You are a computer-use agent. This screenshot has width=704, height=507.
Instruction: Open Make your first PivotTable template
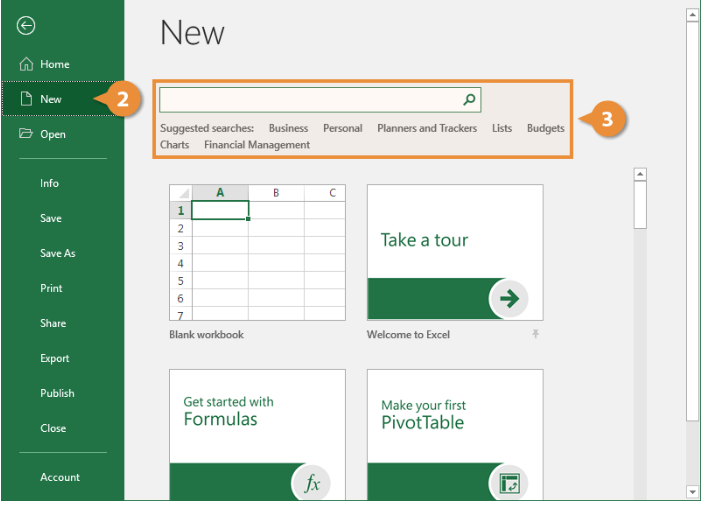(455, 434)
